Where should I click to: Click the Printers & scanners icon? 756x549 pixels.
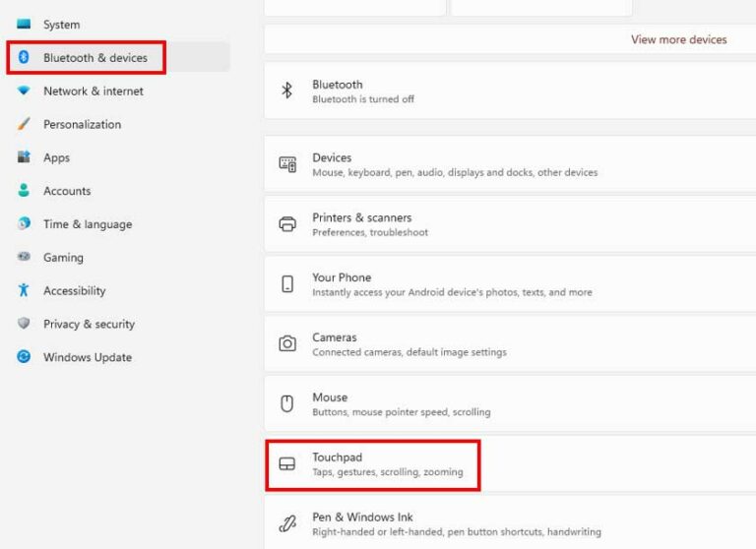click(x=287, y=223)
